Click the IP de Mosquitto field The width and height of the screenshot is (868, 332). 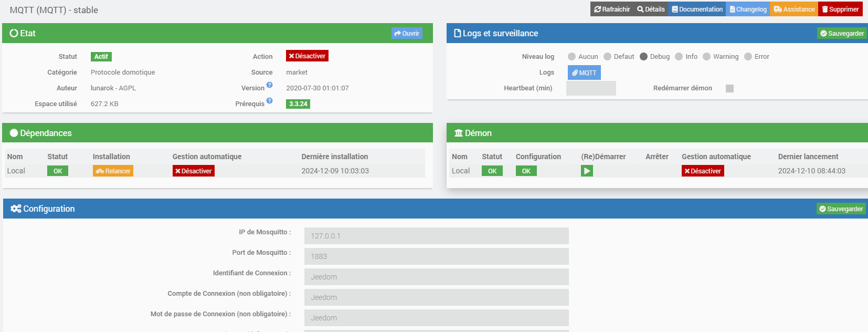436,236
